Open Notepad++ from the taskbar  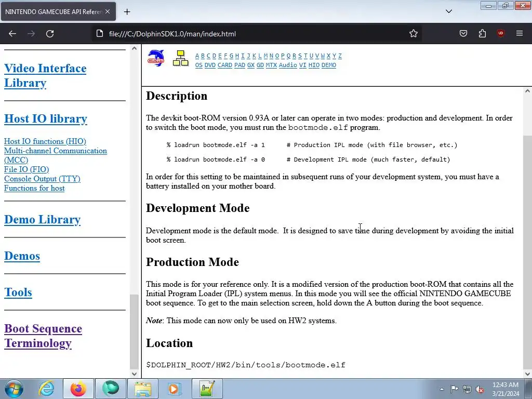207,389
